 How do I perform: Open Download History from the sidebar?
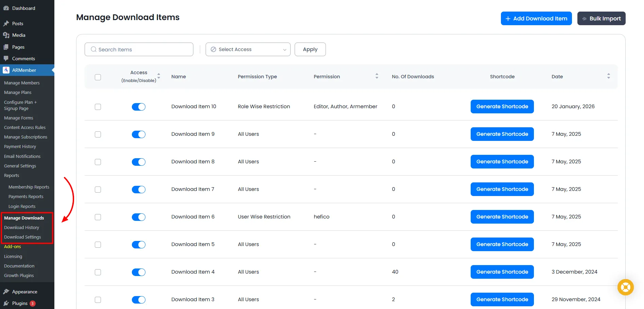coord(22,227)
